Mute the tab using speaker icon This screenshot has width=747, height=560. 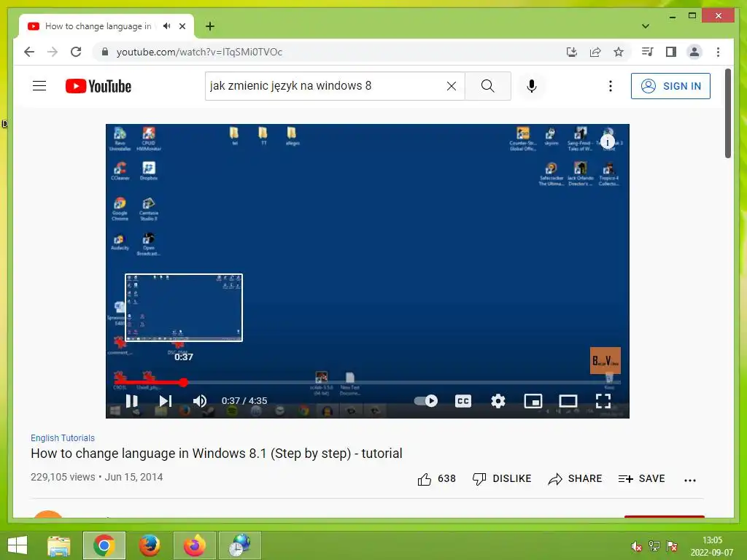click(166, 26)
